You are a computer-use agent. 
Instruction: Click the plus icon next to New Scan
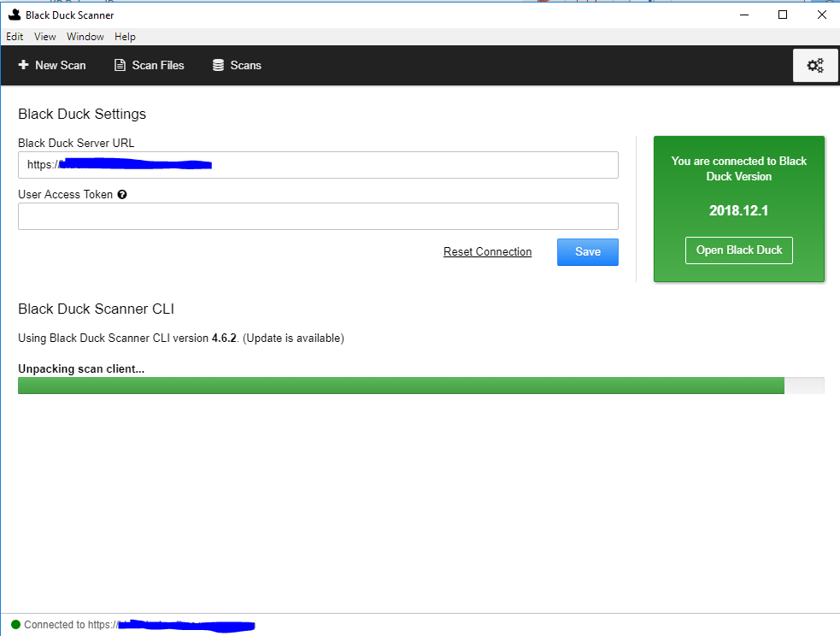[24, 65]
